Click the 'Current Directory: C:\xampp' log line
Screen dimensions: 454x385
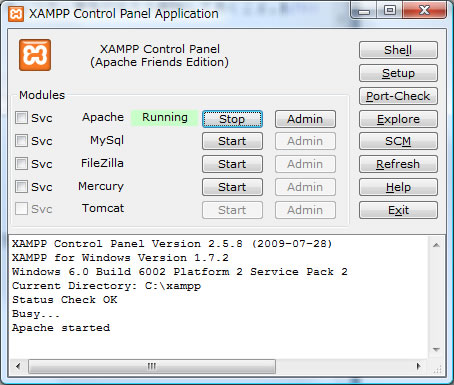point(107,286)
